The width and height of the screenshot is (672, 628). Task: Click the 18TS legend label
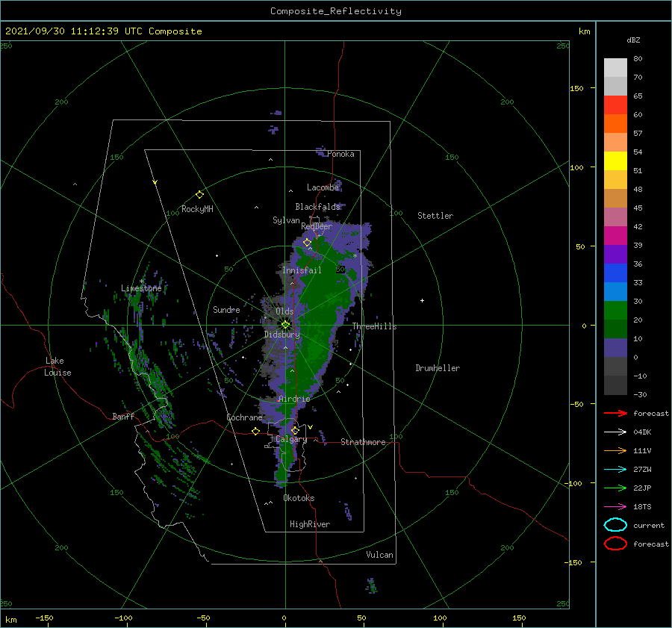pyautogui.click(x=642, y=507)
